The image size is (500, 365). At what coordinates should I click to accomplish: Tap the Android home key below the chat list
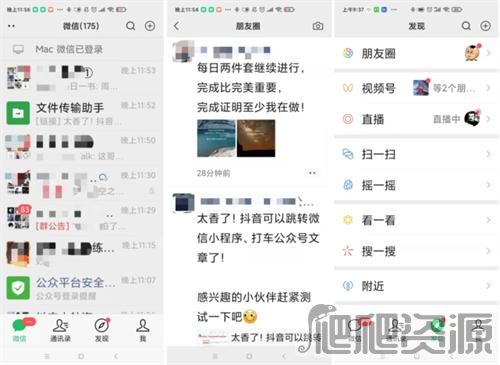click(x=81, y=356)
